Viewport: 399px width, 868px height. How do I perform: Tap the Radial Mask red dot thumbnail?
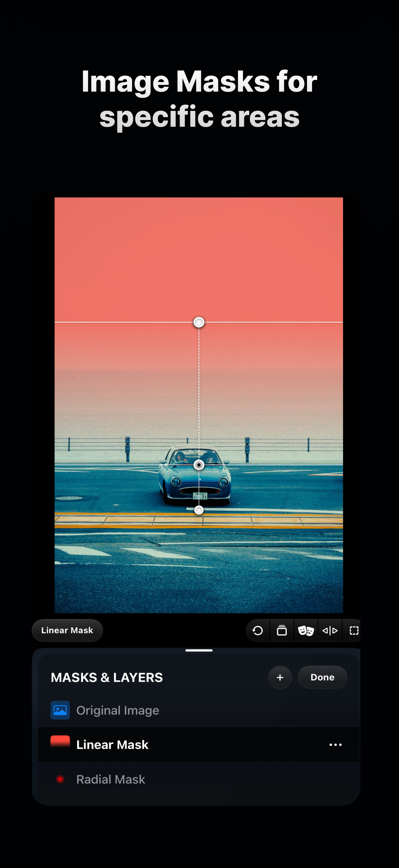click(x=60, y=779)
